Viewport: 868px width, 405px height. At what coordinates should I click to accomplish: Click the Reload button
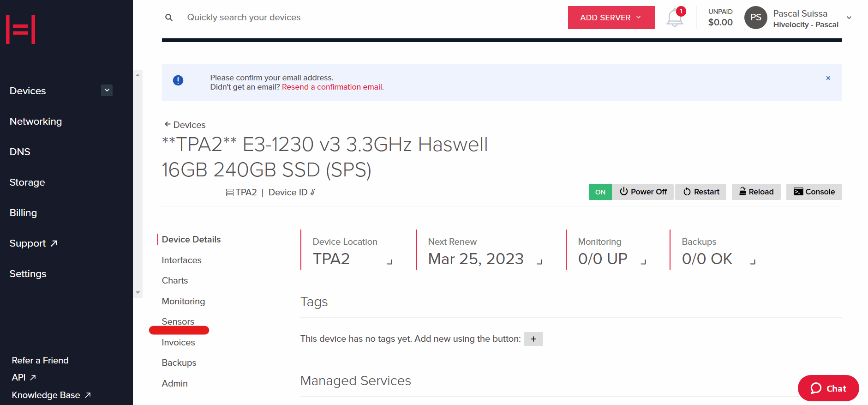(x=756, y=192)
